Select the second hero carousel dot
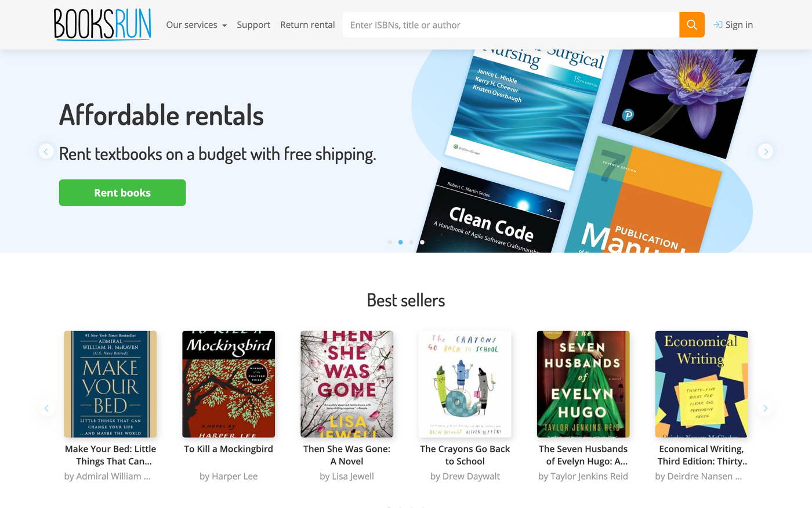812x508 pixels. click(400, 242)
